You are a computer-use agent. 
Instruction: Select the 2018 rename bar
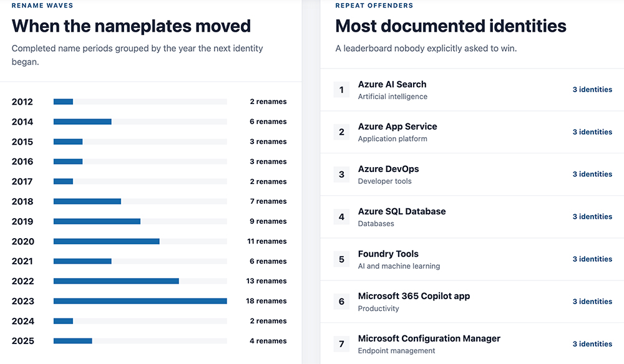[x=87, y=201]
